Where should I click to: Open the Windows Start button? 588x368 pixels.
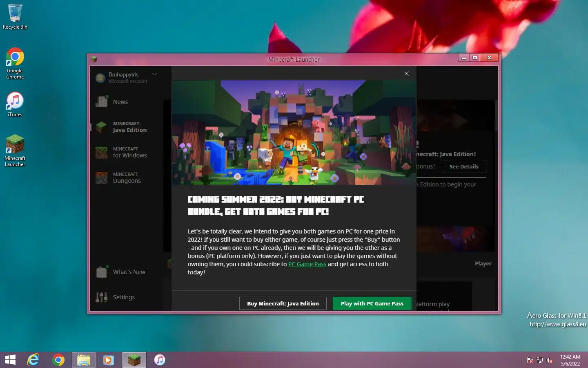[x=10, y=360]
